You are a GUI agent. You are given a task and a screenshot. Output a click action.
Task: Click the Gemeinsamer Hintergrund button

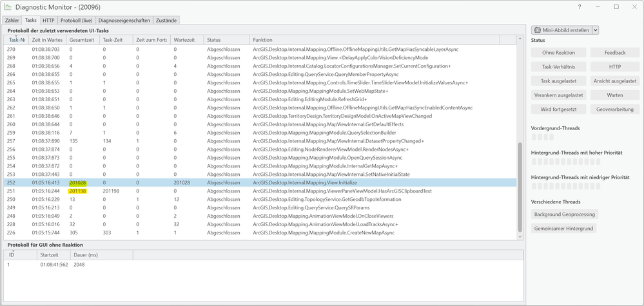[x=563, y=228]
